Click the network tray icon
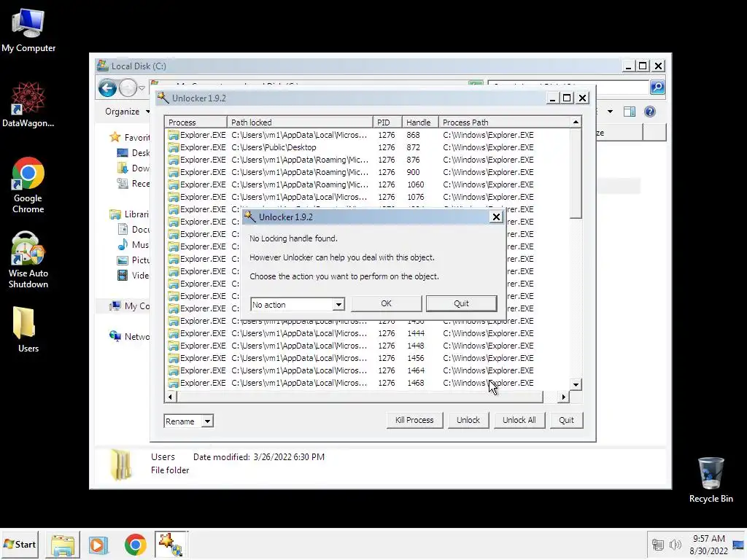This screenshot has width=747, height=560. (658, 545)
